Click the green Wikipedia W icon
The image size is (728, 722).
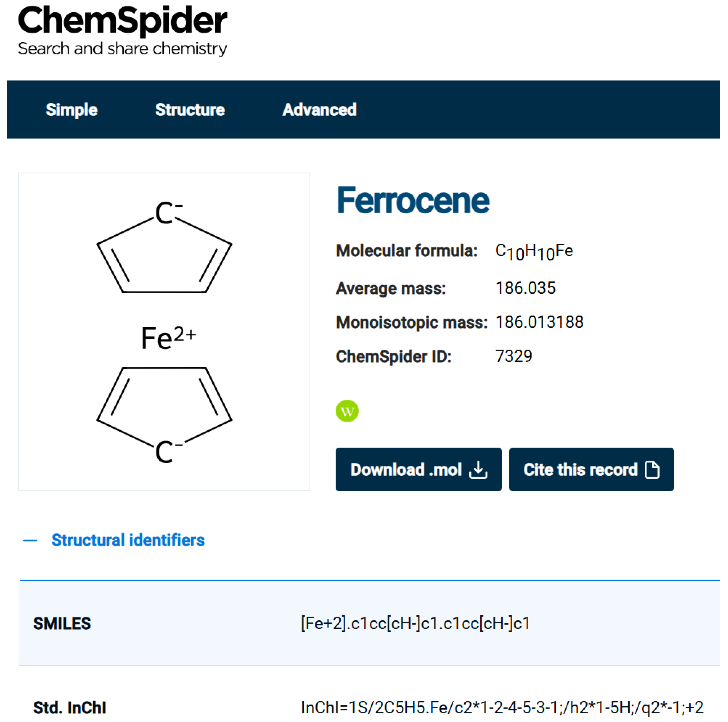click(347, 411)
